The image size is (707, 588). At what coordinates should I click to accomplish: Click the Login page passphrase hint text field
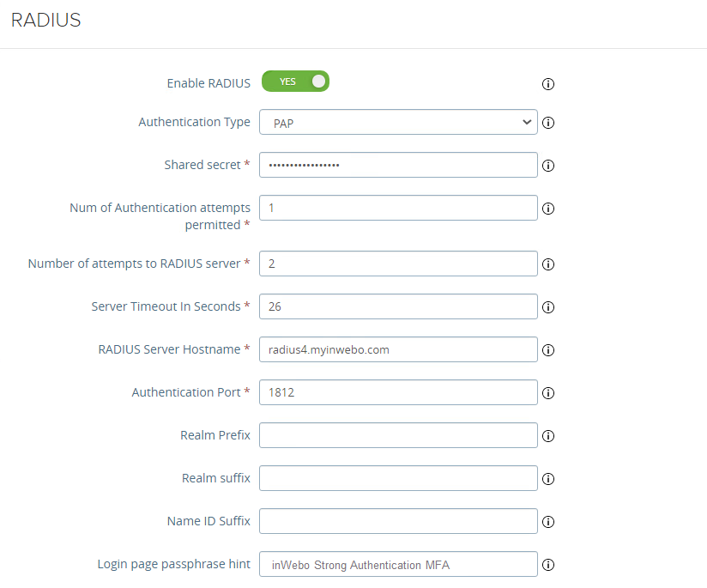[397, 564]
